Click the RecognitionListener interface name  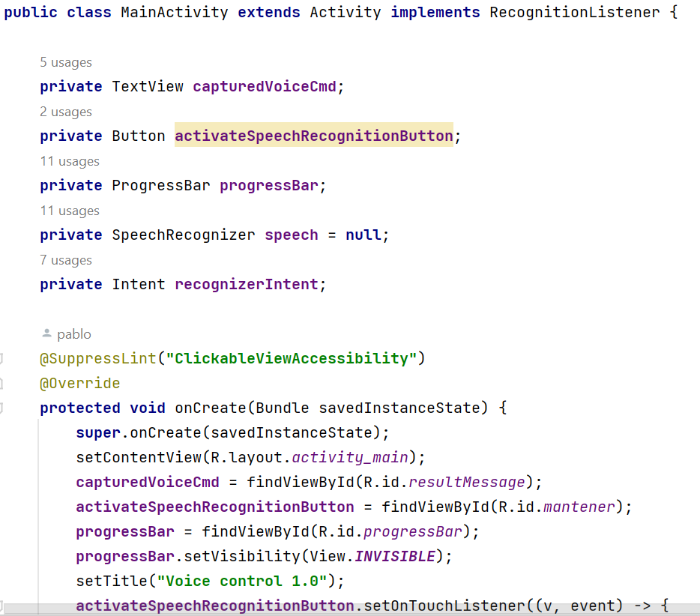point(574,12)
